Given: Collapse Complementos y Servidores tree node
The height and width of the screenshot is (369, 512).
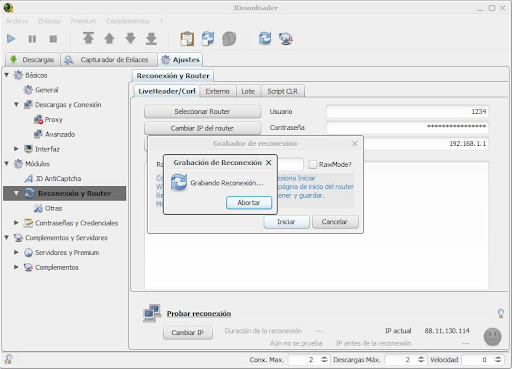Looking at the screenshot, I should [x=6, y=237].
